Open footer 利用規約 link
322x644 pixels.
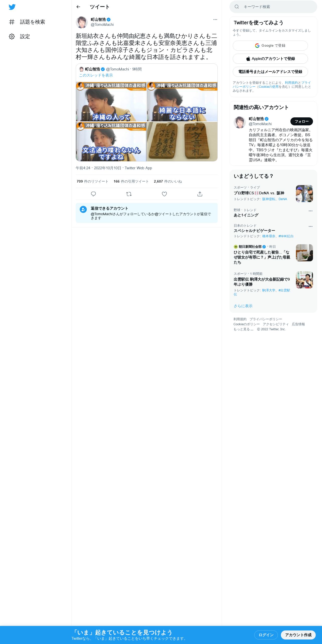[x=240, y=319]
